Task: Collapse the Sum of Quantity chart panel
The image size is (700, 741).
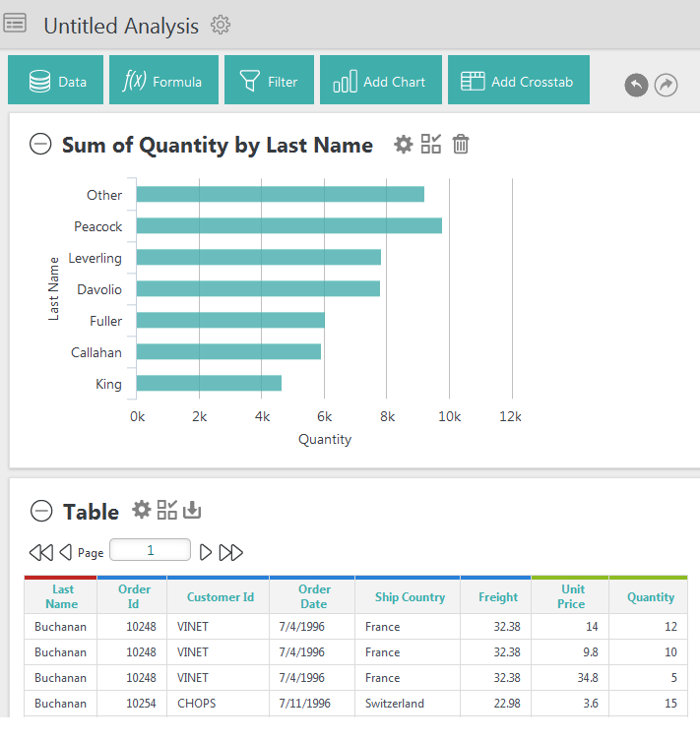Action: (40, 144)
